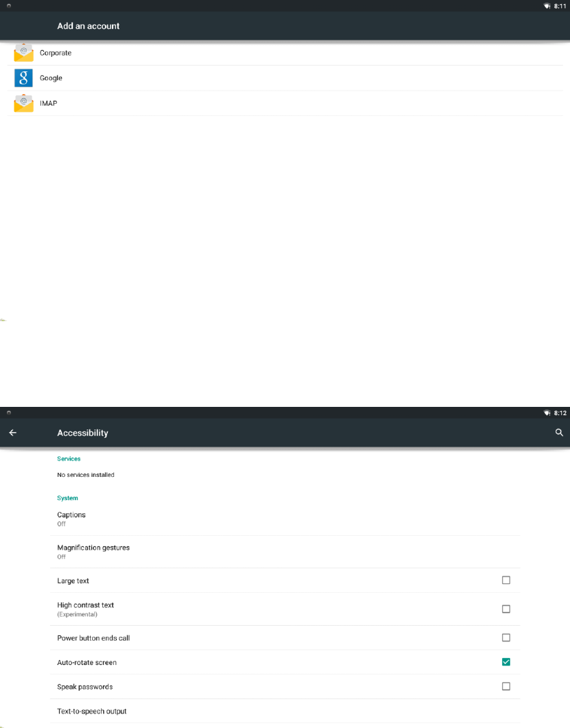Open Text-to-speech output settings
The height and width of the screenshot is (728, 570).
pyautogui.click(x=285, y=712)
